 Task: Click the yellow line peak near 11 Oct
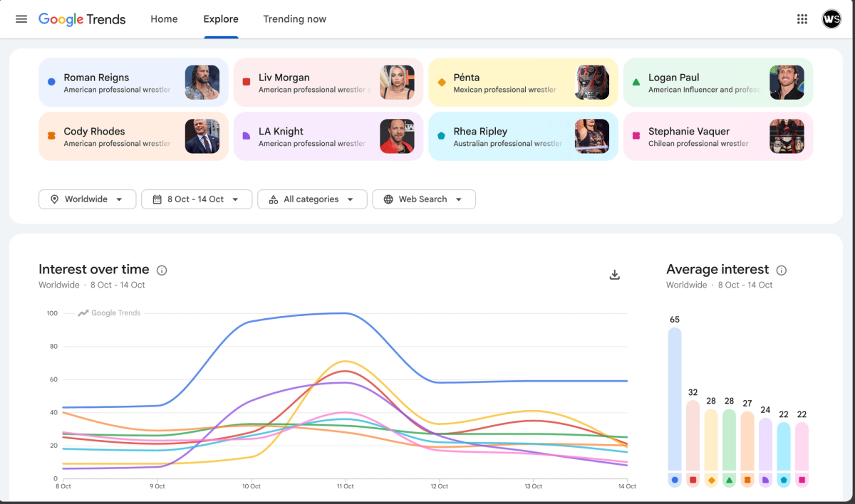point(345,361)
